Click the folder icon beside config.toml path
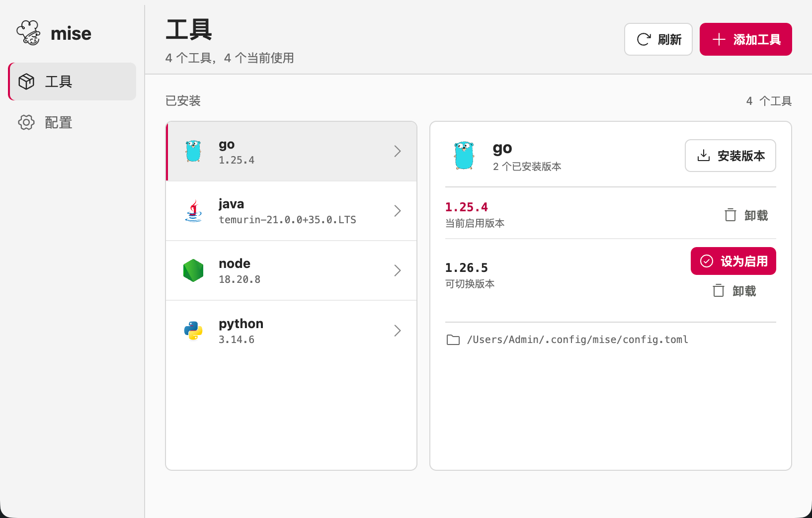This screenshot has height=518, width=812. (x=453, y=340)
